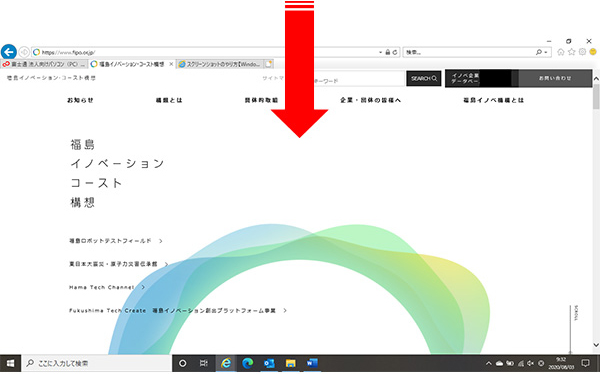The width and height of the screenshot is (600, 374).
Task: Click the refresh icon in address bar
Action: 395,52
